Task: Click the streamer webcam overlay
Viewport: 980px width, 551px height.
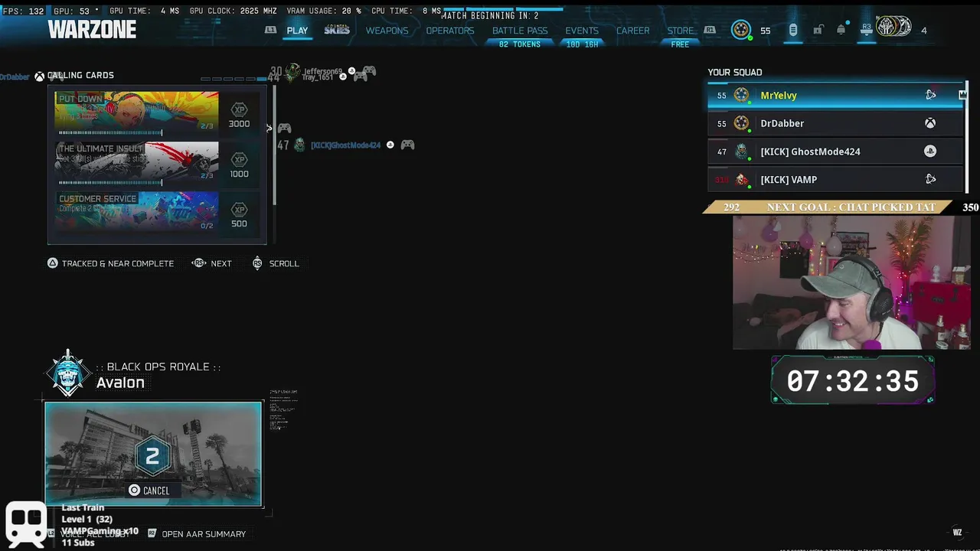Action: point(851,282)
